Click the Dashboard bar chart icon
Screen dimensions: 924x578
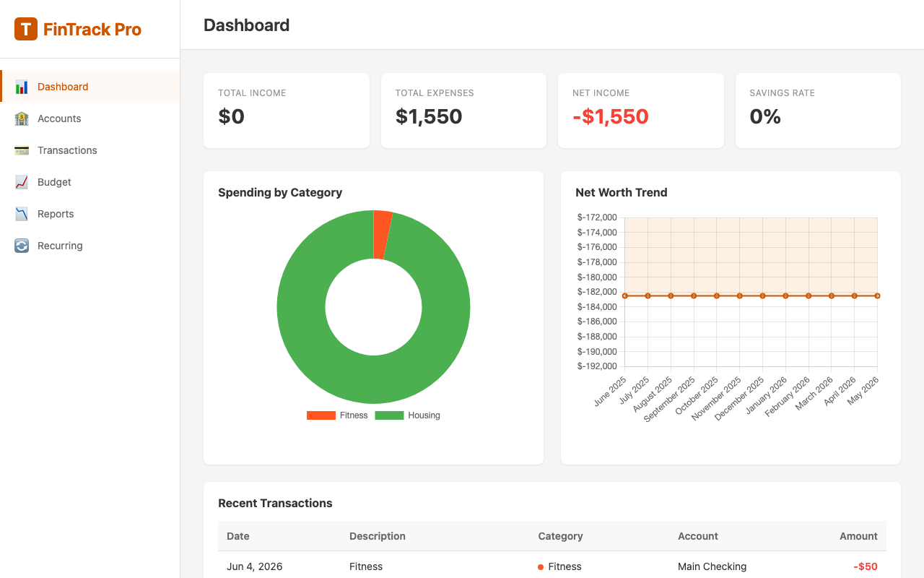[22, 87]
